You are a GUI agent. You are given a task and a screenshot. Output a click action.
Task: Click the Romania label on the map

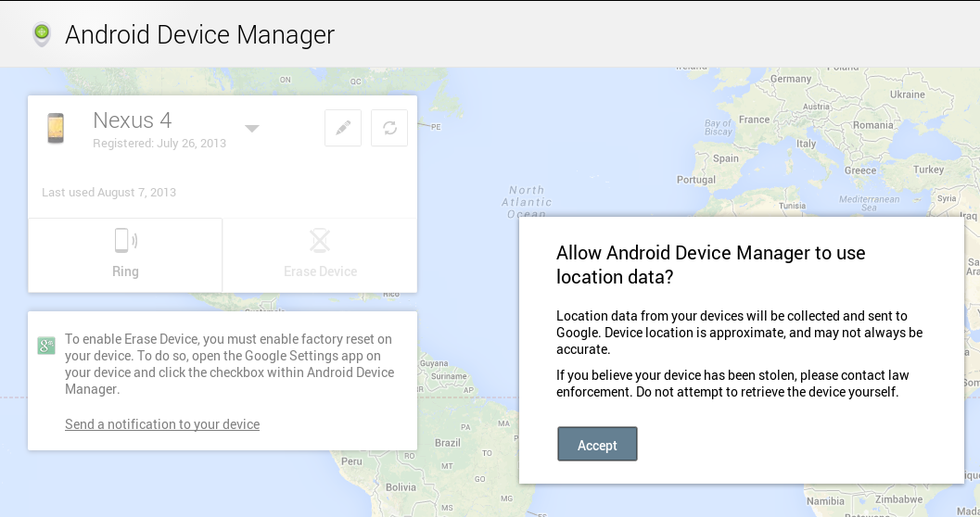tap(873, 125)
